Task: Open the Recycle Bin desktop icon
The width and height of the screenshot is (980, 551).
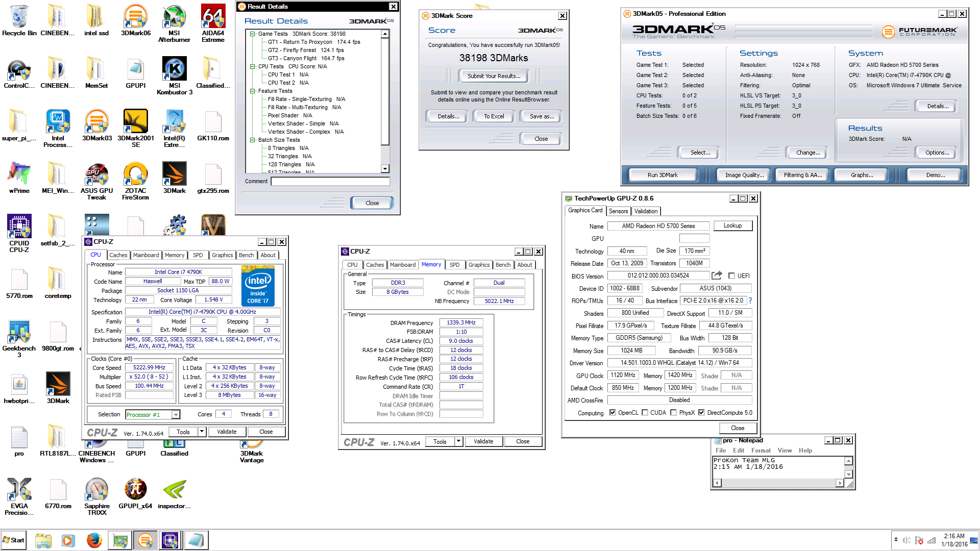Action: coord(19,20)
